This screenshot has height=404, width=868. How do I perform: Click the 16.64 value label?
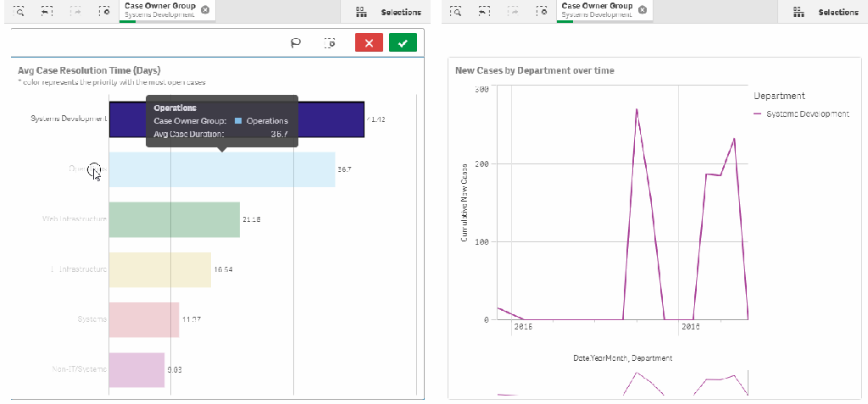click(x=223, y=270)
